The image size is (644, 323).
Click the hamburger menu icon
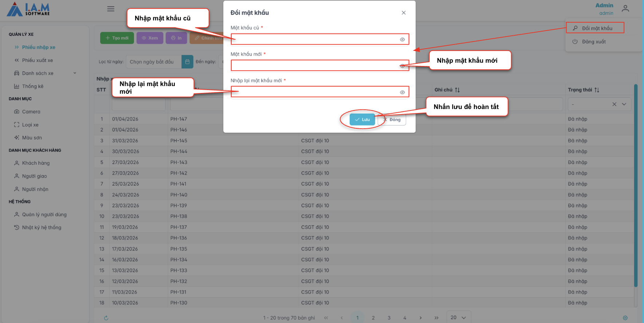coord(111,9)
